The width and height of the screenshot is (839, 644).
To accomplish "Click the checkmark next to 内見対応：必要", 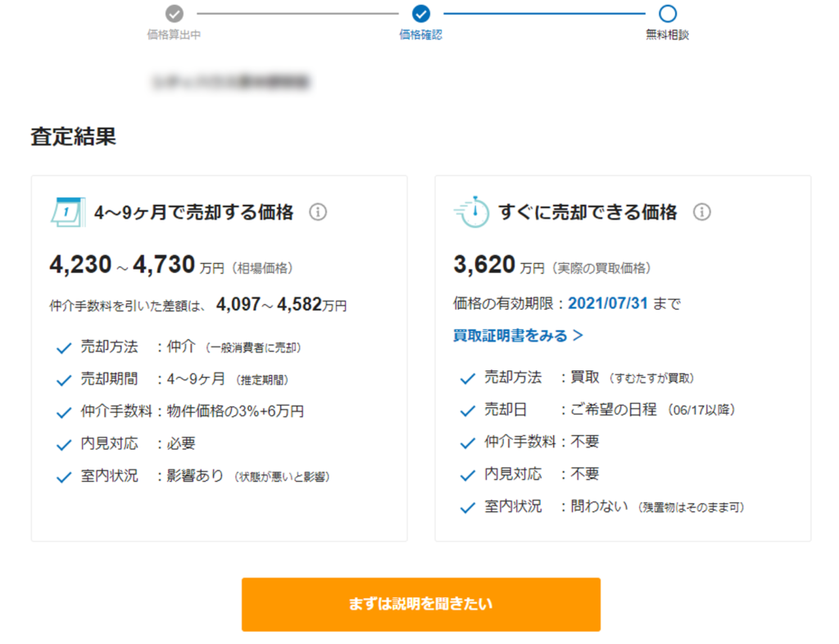I will 64,445.
